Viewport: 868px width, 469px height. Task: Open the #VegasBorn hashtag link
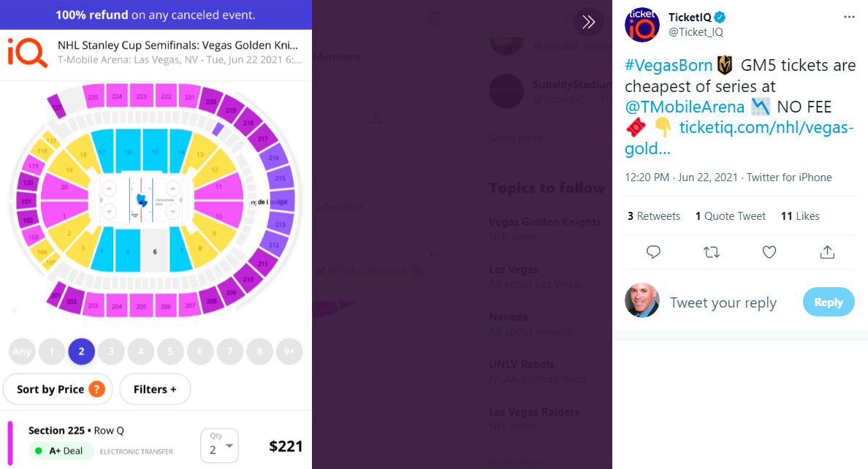pos(669,66)
